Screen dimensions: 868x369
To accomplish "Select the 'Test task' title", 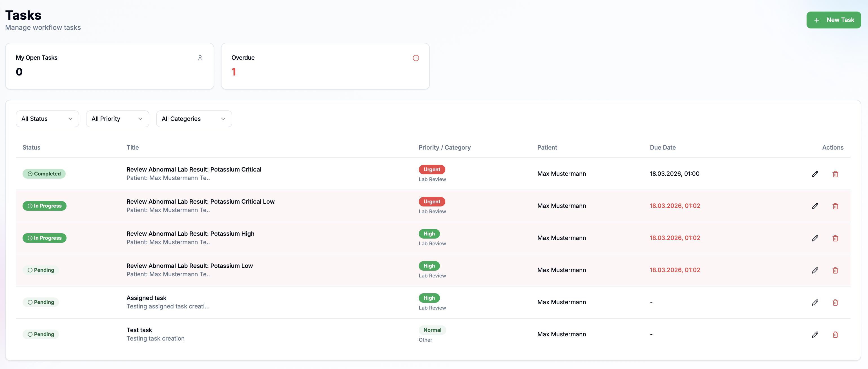I will tap(139, 330).
